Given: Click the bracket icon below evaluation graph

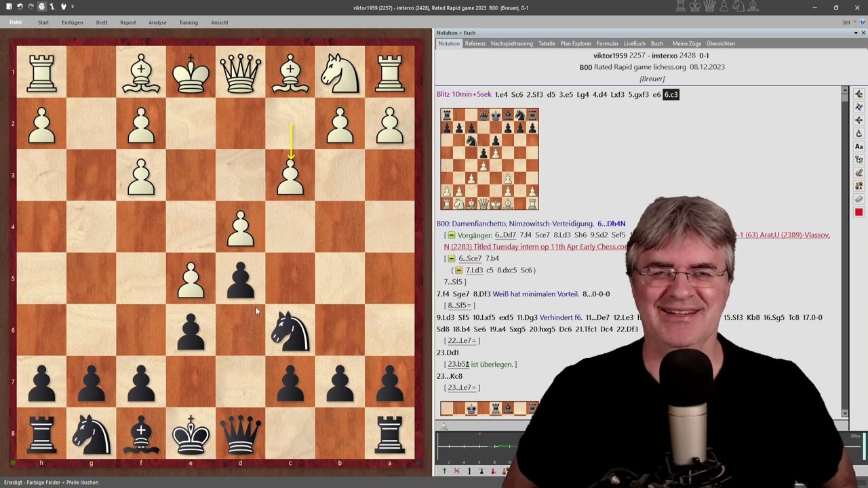Looking at the screenshot, I should click(x=469, y=471).
